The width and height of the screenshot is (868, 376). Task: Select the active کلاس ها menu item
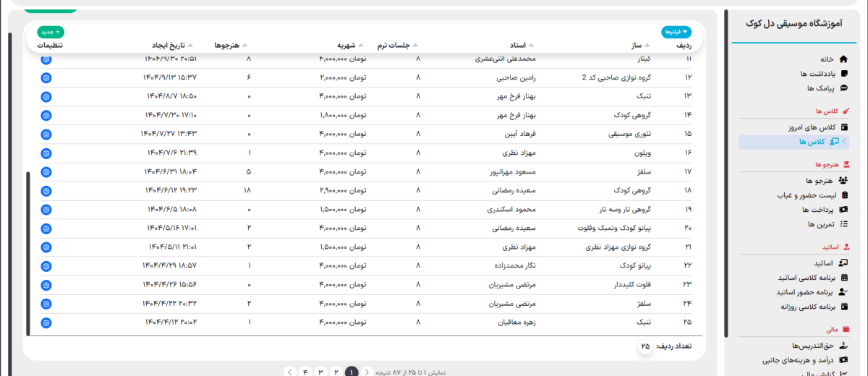pos(794,142)
